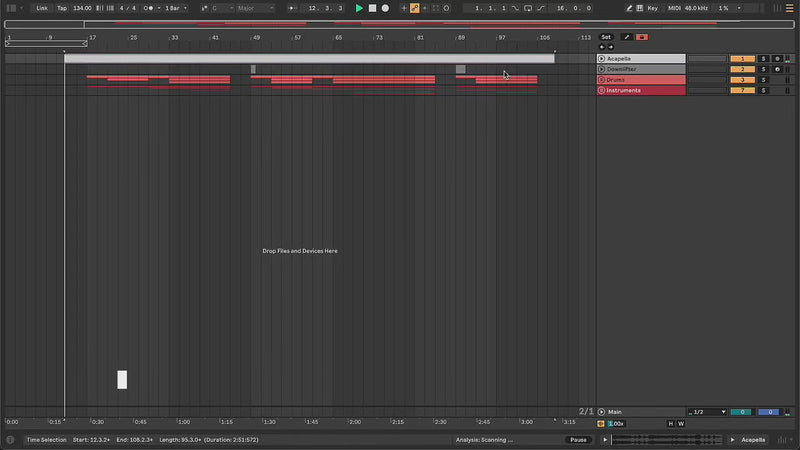Viewport: 800px width, 450px height.
Task: Solo the Drums track
Action: [763, 80]
